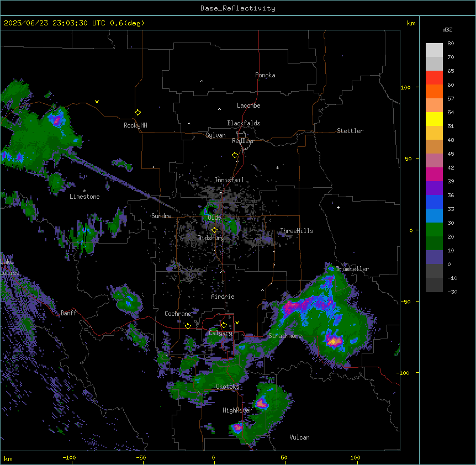Click the yellow diamond marker south of RedDeer
Screen dimensions: 476x465
click(x=235, y=155)
